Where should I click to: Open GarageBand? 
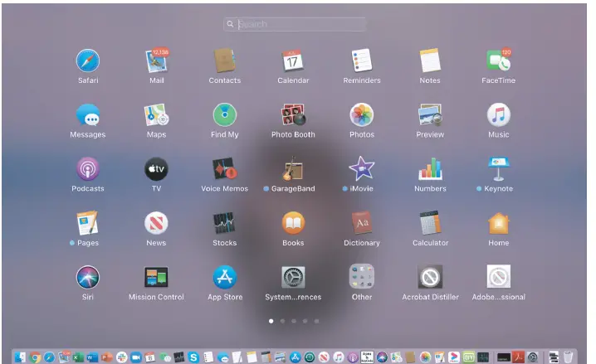(293, 169)
